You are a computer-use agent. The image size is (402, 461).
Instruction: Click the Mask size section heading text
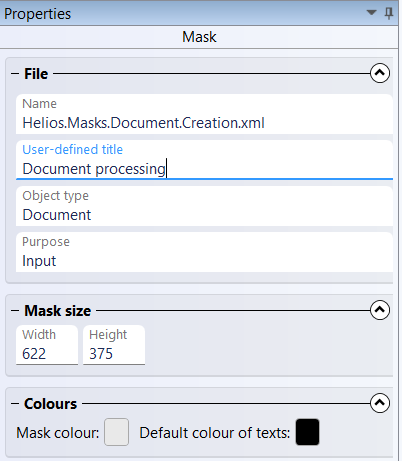click(58, 311)
